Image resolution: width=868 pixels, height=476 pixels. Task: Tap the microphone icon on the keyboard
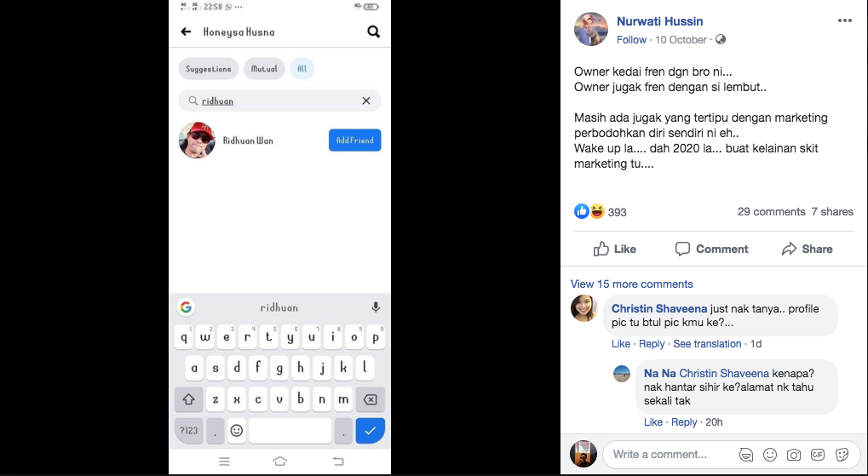tap(376, 307)
